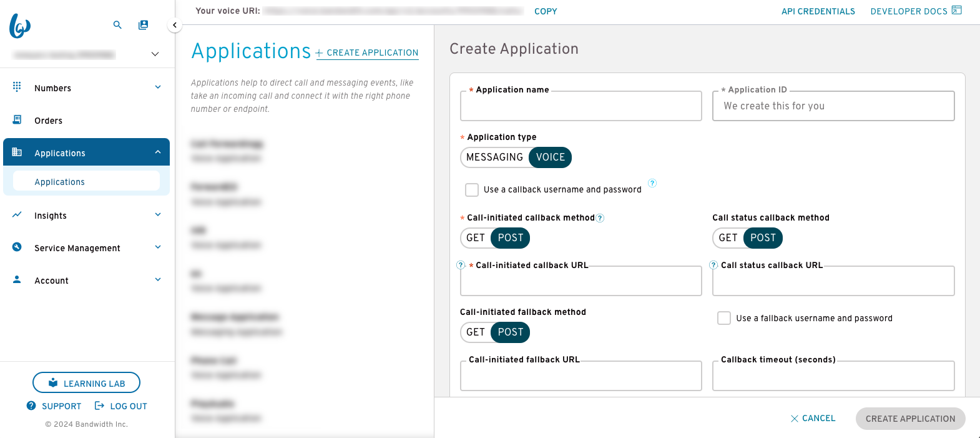This screenshot has height=438, width=980.
Task: Click the LOG OUT link text
Action: pyautogui.click(x=129, y=406)
